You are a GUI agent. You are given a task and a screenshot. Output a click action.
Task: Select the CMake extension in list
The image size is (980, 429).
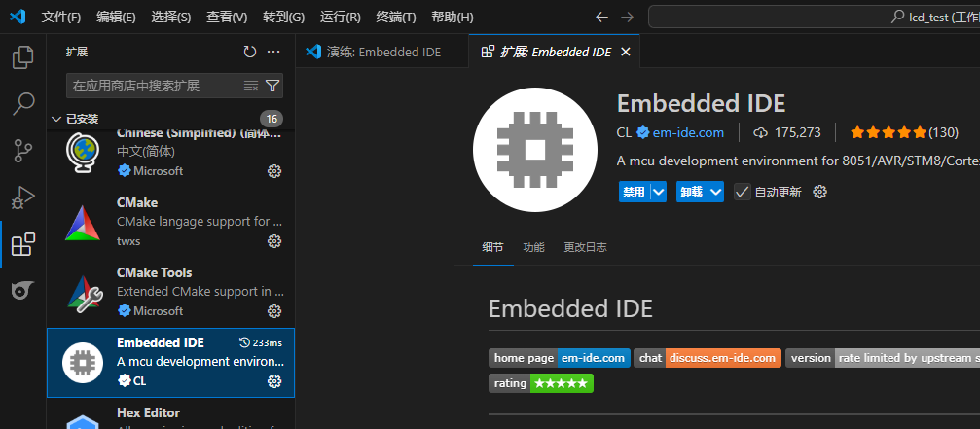click(x=170, y=223)
